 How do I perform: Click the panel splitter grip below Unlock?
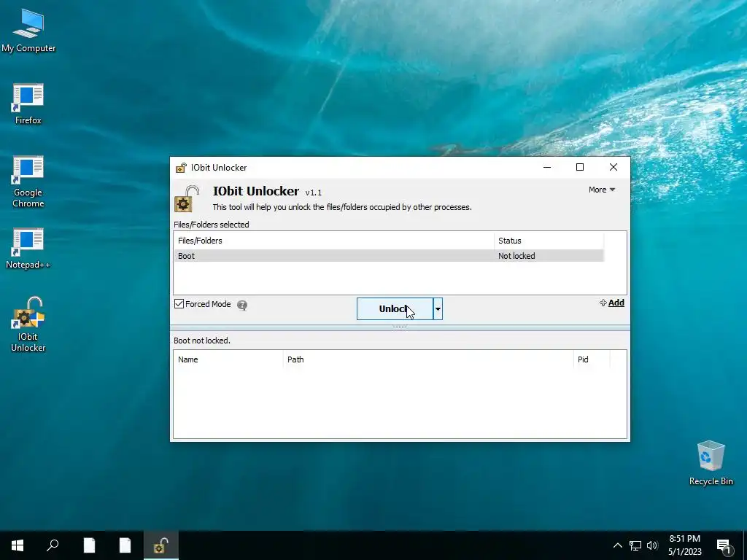pyautogui.click(x=400, y=327)
